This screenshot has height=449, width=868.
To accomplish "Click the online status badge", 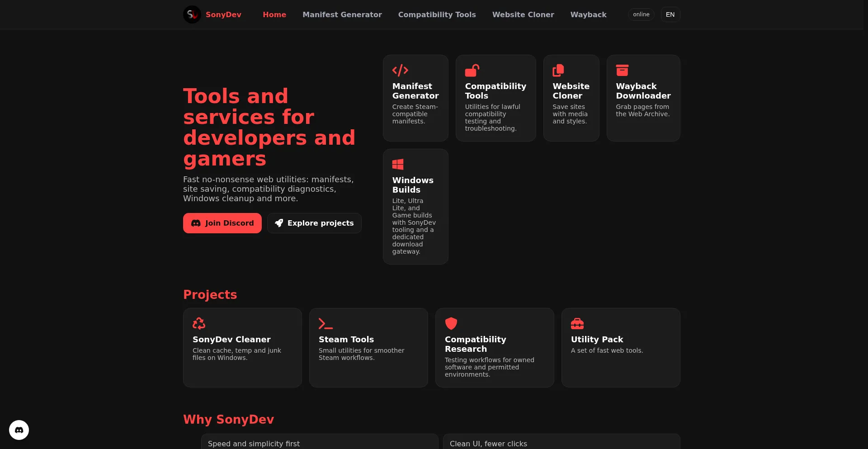I will (641, 14).
